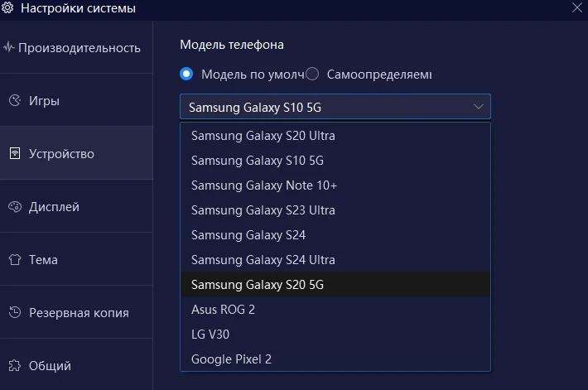Viewport: 588px width, 390px height.
Task: Click the Performance waveform icon in sidebar
Action: 8,48
